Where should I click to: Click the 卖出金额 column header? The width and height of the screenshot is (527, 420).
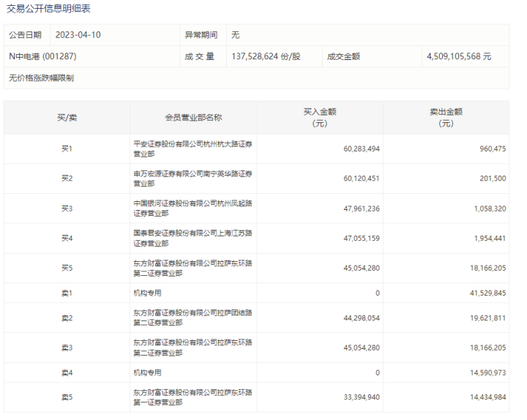[x=446, y=117]
